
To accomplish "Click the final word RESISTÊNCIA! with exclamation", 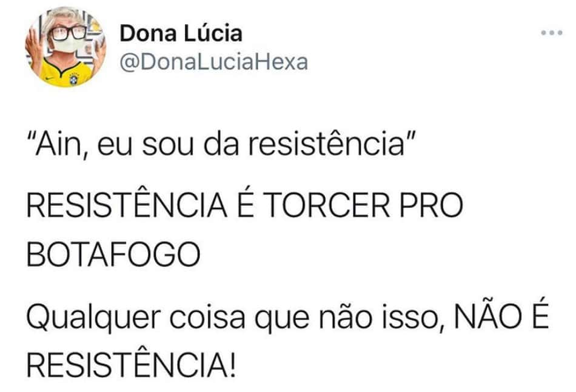I will point(131,365).
